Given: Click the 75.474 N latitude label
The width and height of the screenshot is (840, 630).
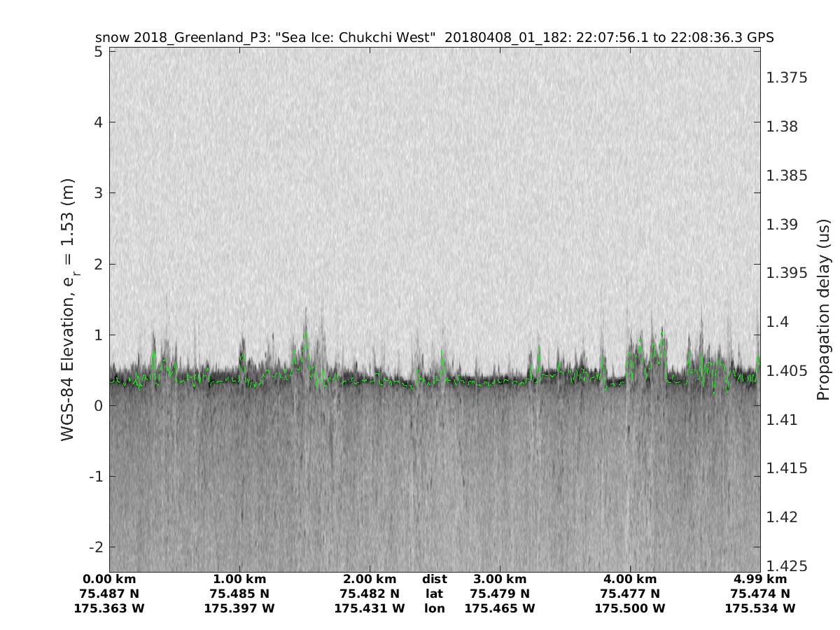Looking at the screenshot, I should click(x=760, y=594).
